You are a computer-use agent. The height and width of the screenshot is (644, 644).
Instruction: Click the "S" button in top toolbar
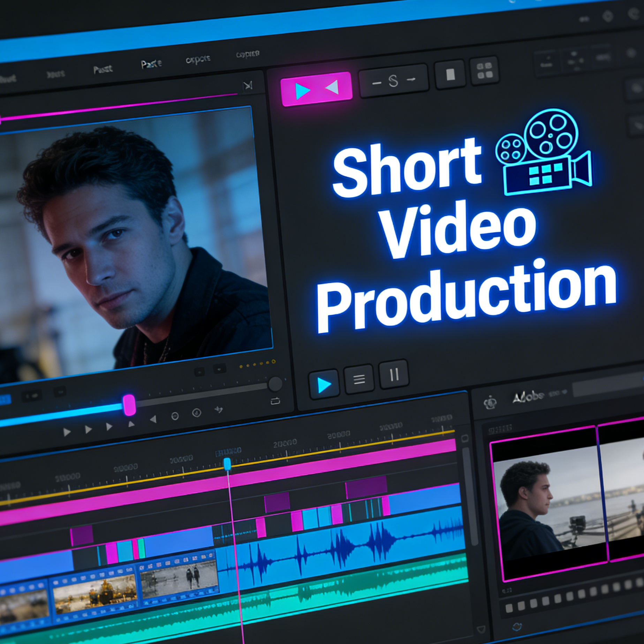393,81
